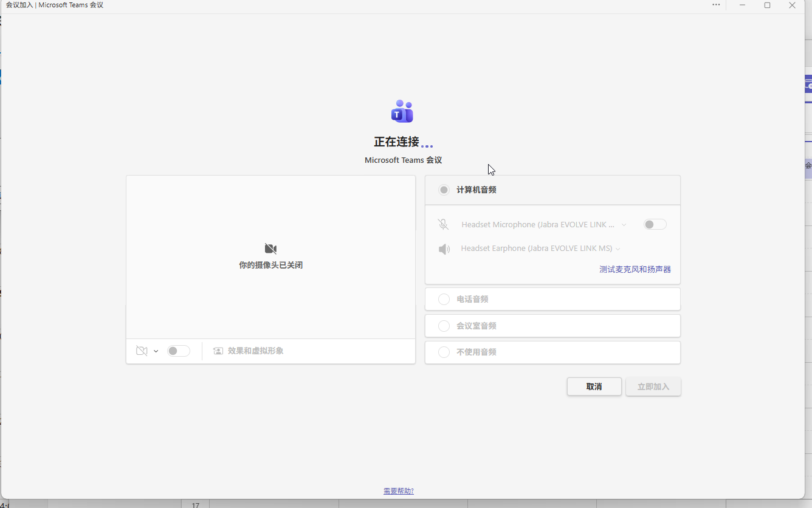Click the 取消 button
The width and height of the screenshot is (812, 508).
point(594,386)
